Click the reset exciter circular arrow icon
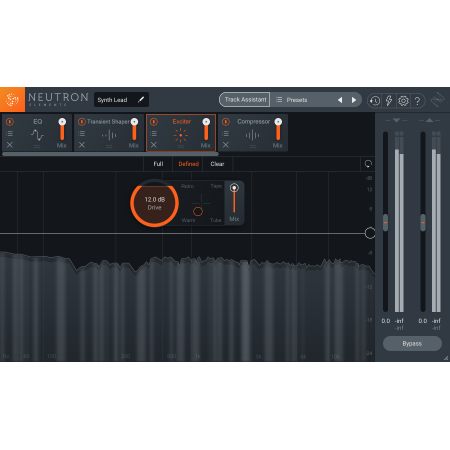Viewport: 450px width, 450px height. tap(368, 164)
